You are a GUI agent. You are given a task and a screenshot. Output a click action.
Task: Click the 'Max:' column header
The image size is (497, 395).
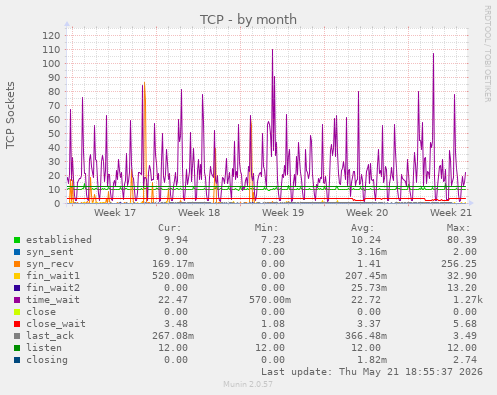point(459,228)
